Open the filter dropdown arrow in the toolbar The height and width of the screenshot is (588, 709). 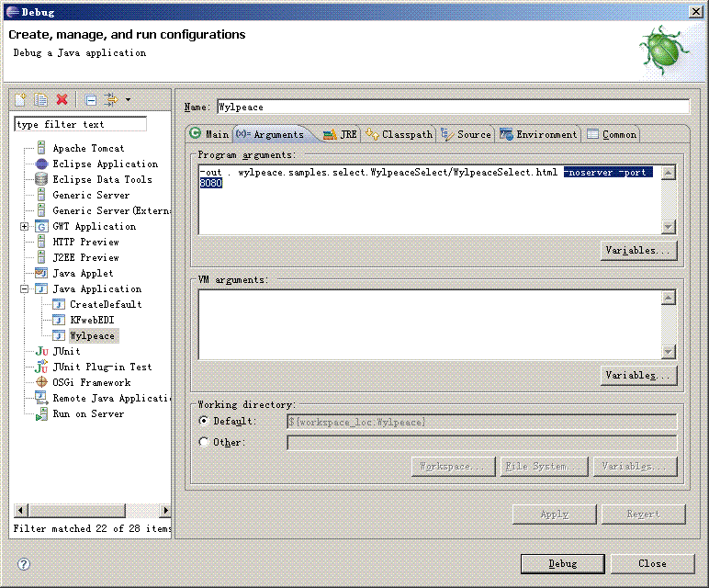click(128, 99)
